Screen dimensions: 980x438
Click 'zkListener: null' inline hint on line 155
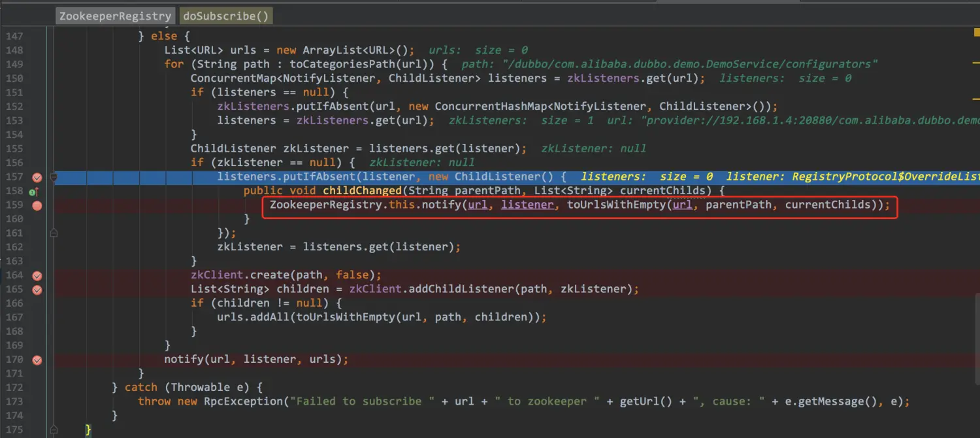[593, 148]
